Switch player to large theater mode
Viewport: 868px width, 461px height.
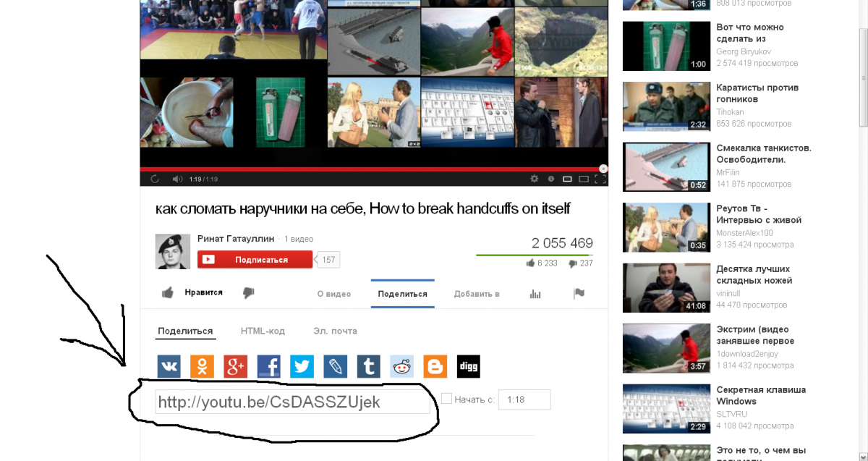pos(584,179)
